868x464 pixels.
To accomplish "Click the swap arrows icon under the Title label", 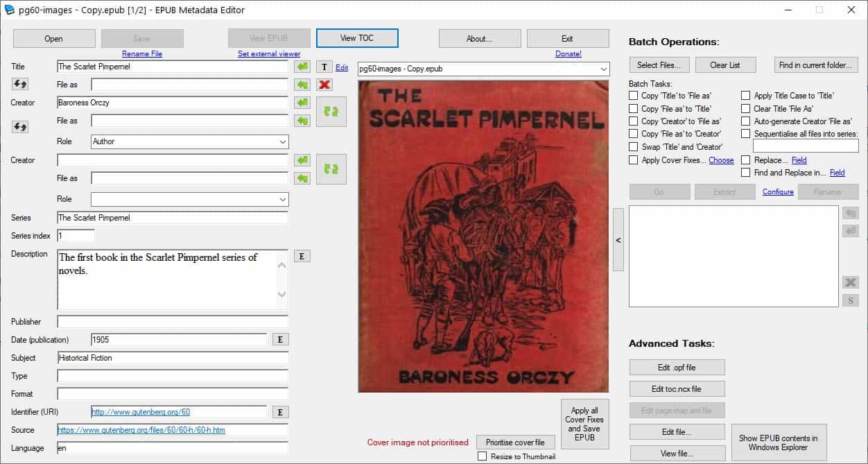I will (x=20, y=84).
